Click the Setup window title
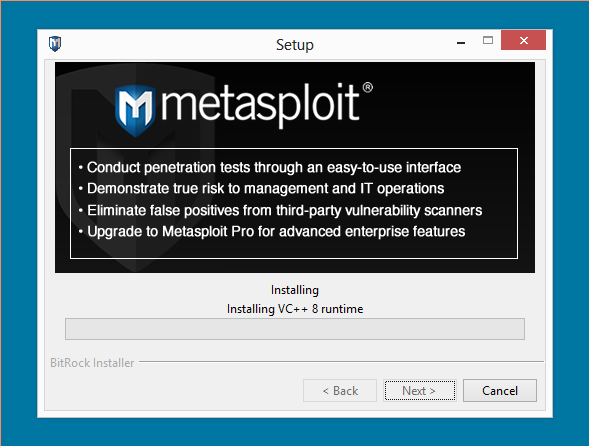This screenshot has height=446, width=589. click(x=295, y=45)
